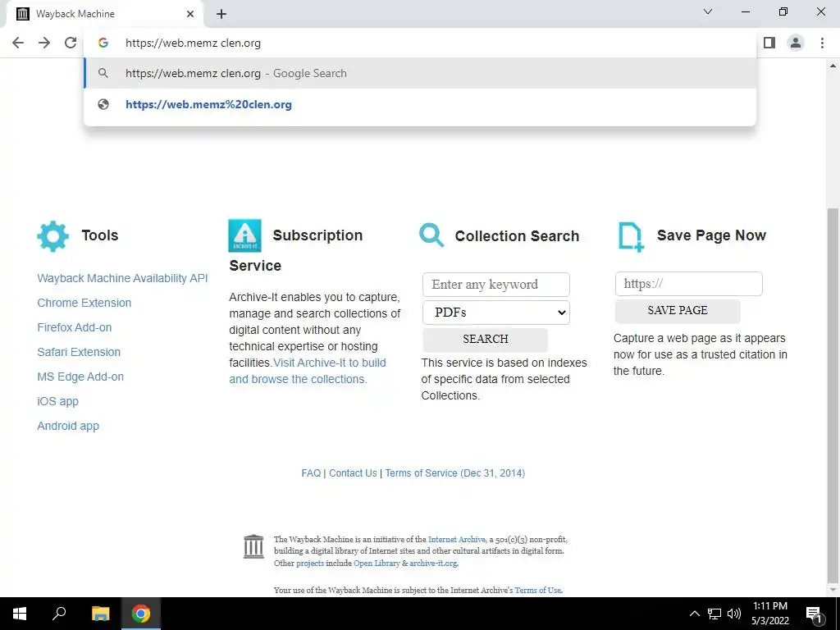Screen dimensions: 840x630
Task: Open the Internet Archive link in footer
Action: point(457,540)
